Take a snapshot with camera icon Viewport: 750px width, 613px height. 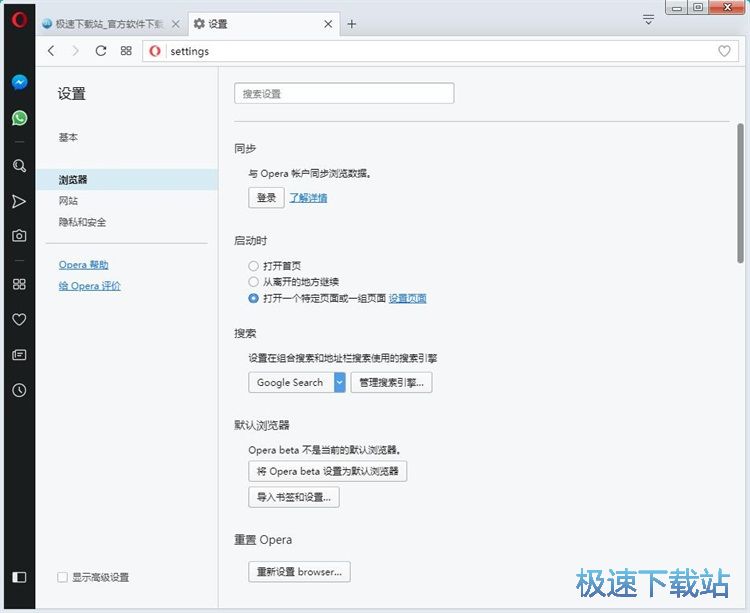[x=19, y=235]
